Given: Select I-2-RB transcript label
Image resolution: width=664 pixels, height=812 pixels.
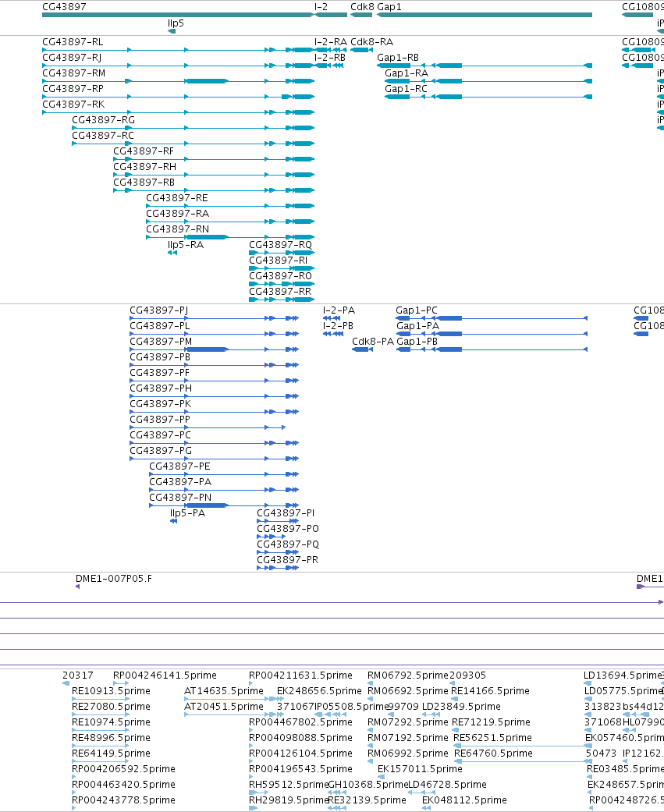Looking at the screenshot, I should point(330,58).
